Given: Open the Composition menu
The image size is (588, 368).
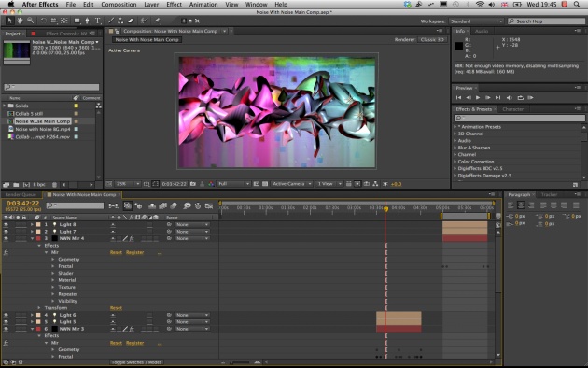Looking at the screenshot, I should [x=119, y=5].
